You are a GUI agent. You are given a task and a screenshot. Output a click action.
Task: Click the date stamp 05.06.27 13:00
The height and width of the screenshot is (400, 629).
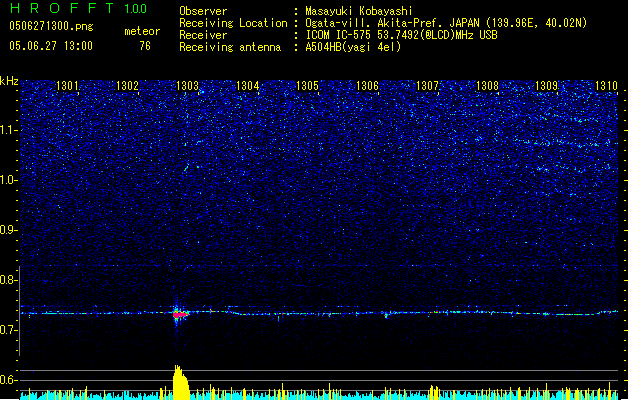(51, 46)
